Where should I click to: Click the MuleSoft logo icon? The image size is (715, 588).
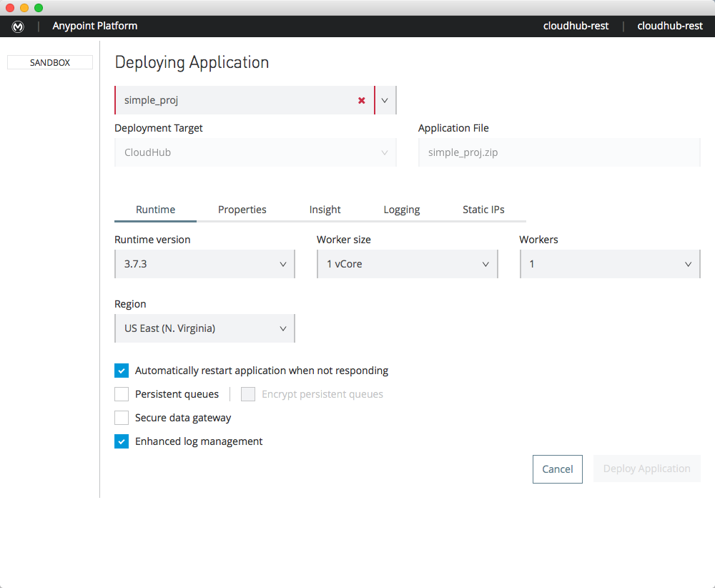coord(18,26)
